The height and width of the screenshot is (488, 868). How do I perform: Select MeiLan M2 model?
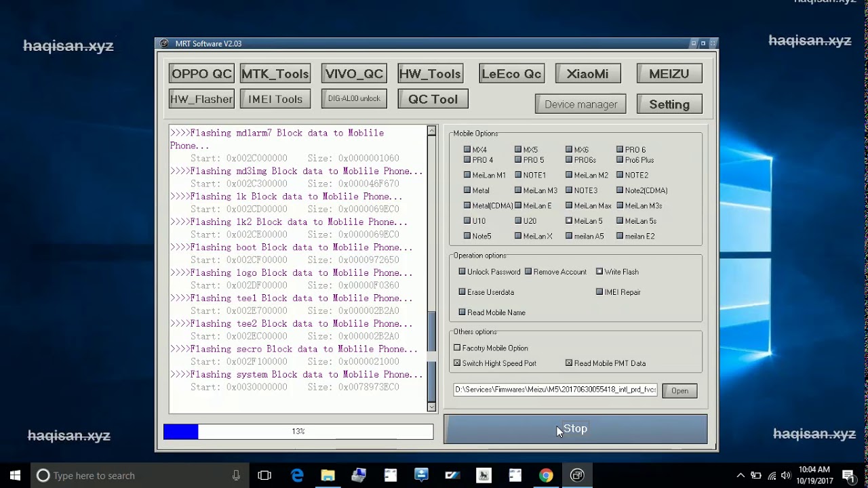point(569,175)
